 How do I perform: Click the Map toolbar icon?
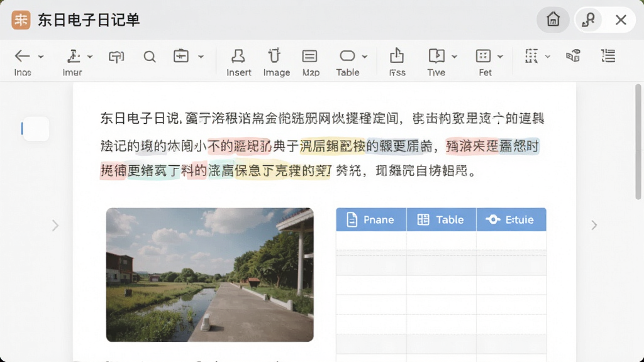pyautogui.click(x=309, y=56)
